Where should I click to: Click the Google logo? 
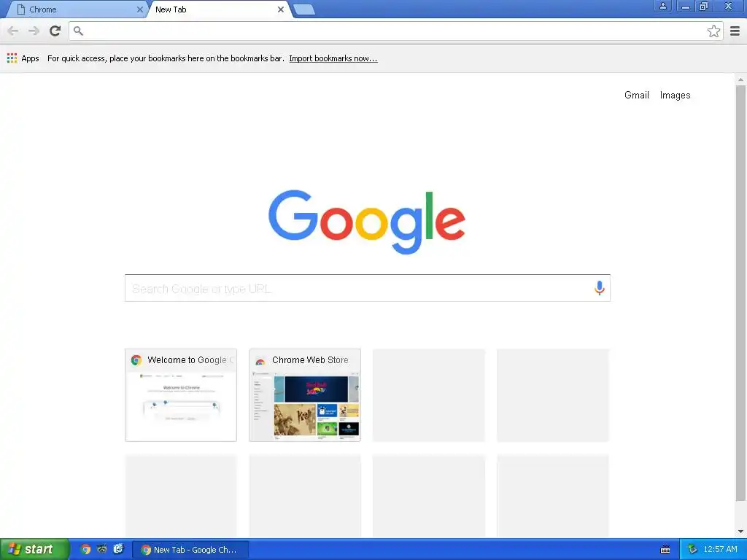(367, 222)
